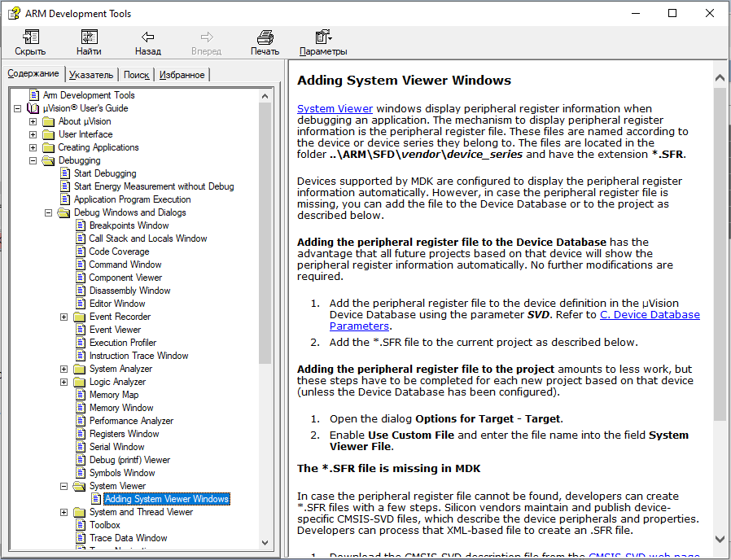Switch to the Указатель tab
731x560 pixels.
(x=90, y=75)
